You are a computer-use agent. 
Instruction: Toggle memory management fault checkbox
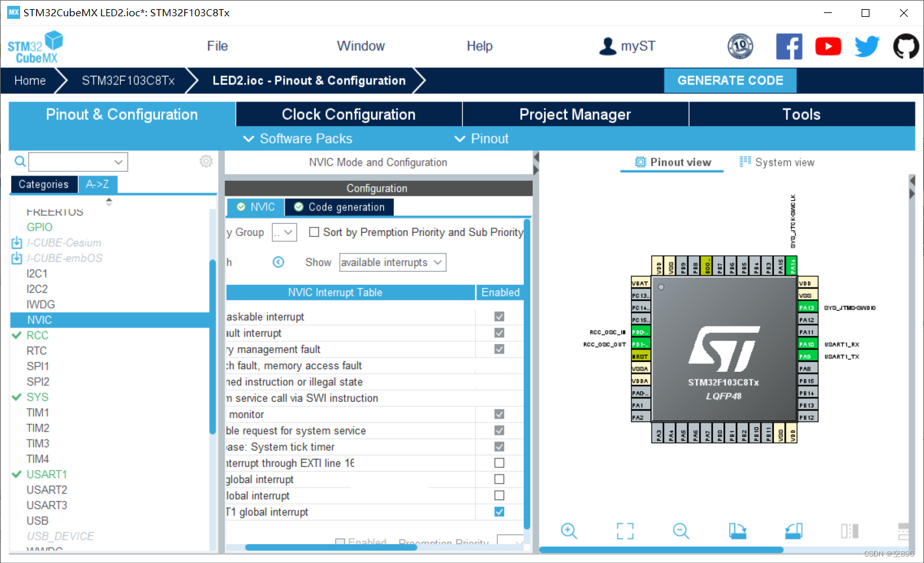(x=499, y=349)
